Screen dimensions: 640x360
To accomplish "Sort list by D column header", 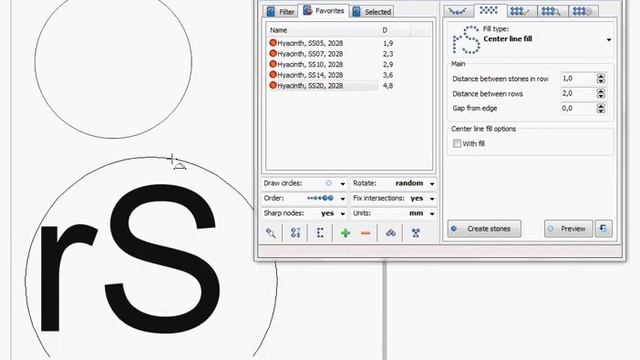I will pyautogui.click(x=394, y=30).
